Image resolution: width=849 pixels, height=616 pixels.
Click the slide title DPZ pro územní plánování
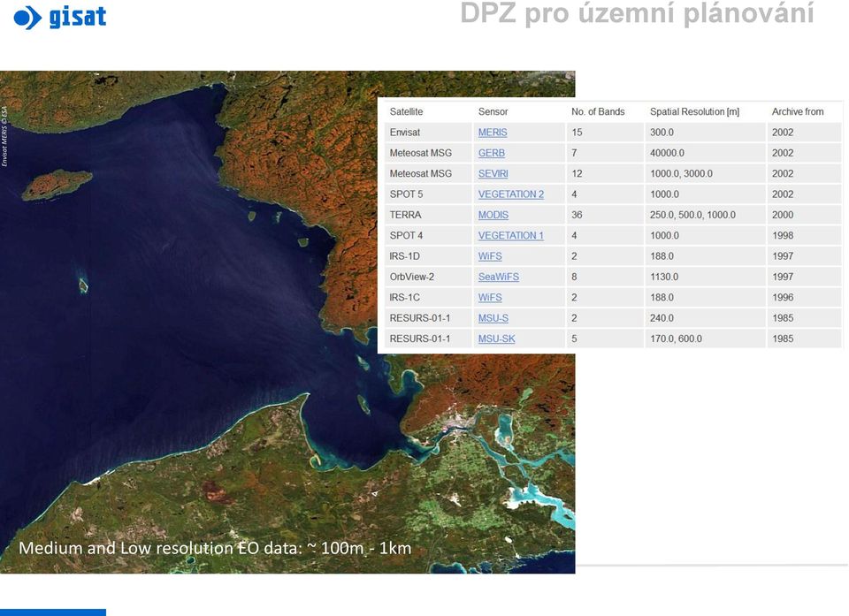point(637,14)
